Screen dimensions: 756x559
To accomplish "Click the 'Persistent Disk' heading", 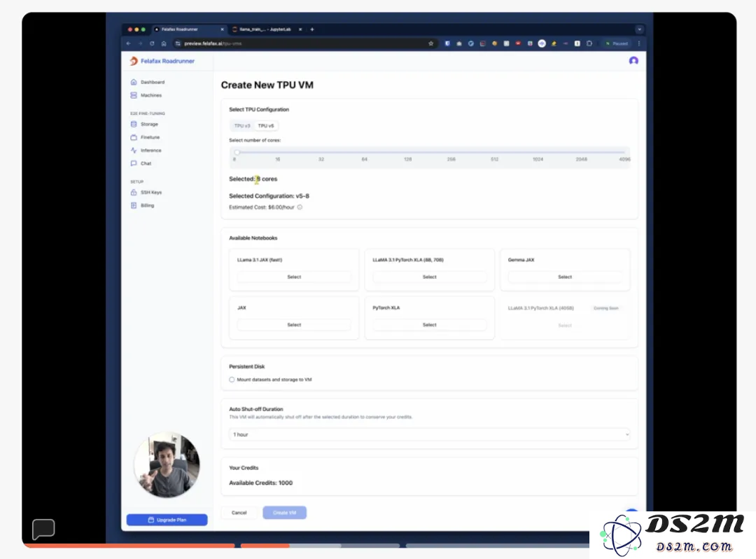I will [247, 366].
